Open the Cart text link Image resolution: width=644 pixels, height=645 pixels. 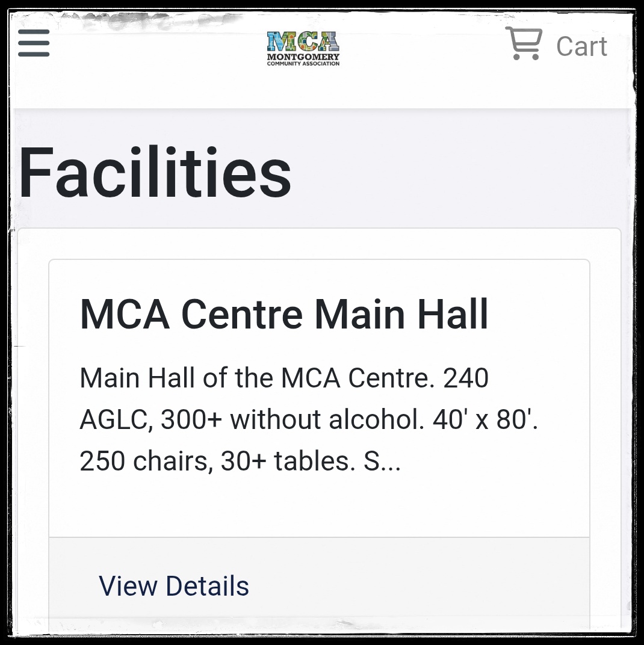pyautogui.click(x=581, y=46)
